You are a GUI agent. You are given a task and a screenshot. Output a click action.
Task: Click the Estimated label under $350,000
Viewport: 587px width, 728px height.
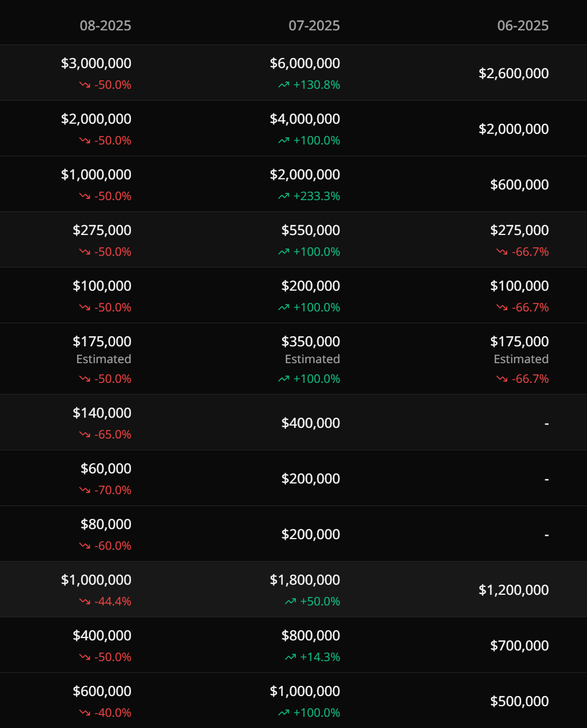312,359
